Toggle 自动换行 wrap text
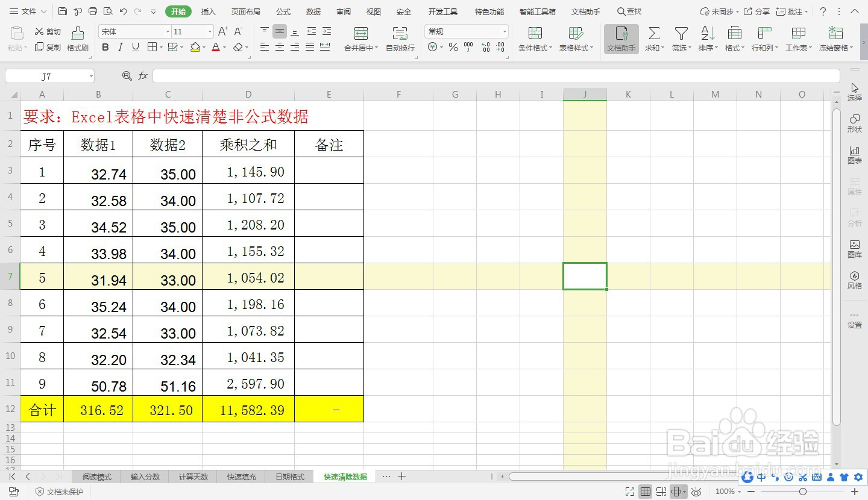The width and height of the screenshot is (868, 500). 400,39
